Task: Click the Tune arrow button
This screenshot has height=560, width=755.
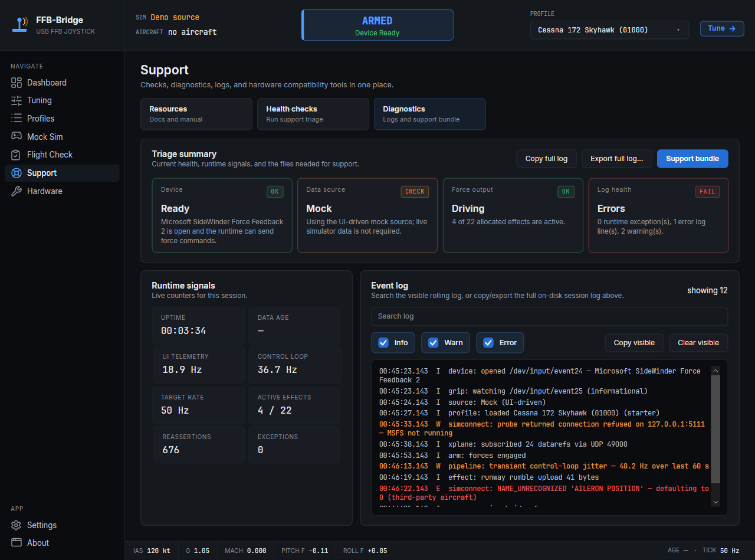Action: tap(722, 28)
